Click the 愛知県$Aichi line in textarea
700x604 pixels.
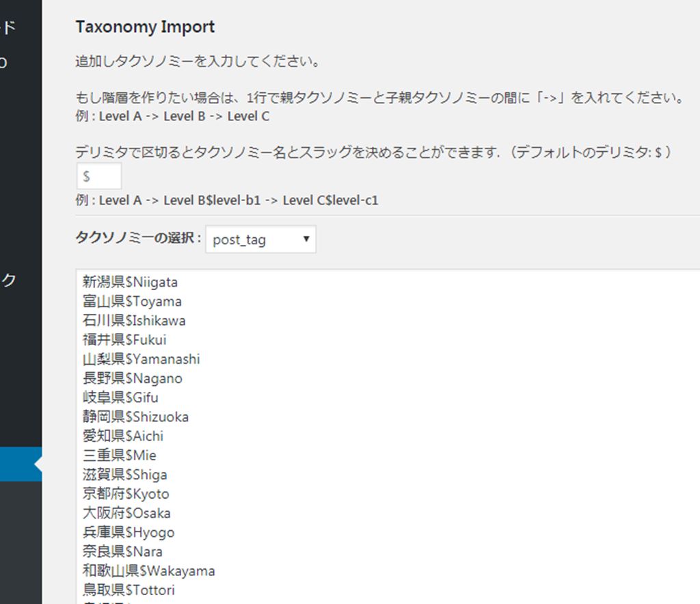[x=123, y=436]
